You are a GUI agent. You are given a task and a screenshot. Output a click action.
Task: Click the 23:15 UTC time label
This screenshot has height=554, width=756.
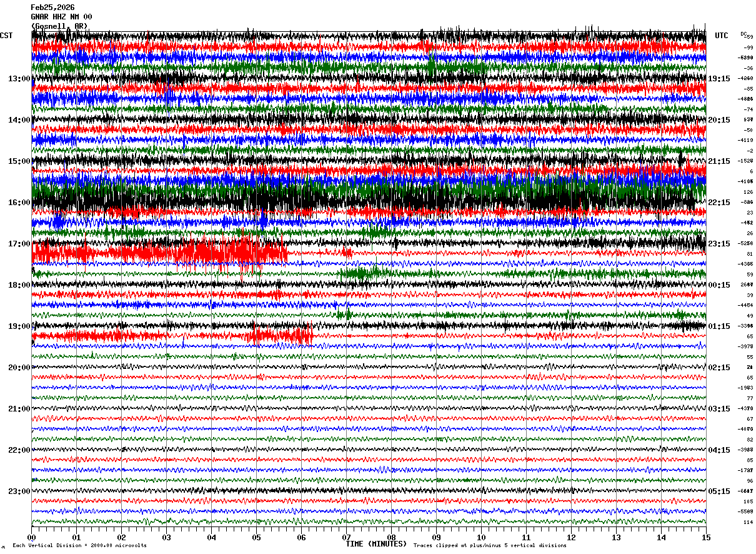click(x=719, y=244)
